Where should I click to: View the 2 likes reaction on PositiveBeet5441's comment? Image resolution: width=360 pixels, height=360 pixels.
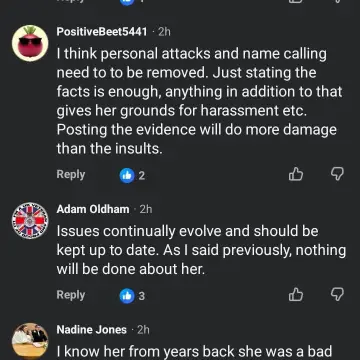point(132,175)
